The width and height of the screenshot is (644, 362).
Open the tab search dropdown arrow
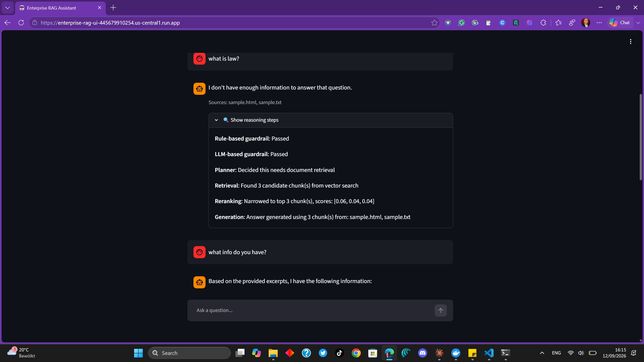pos(8,8)
